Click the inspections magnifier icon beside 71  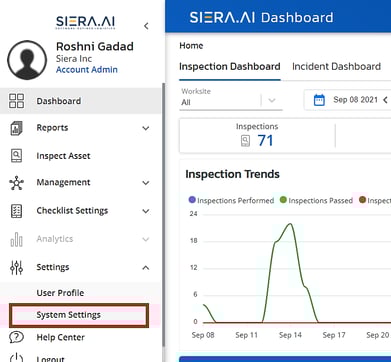(245, 141)
